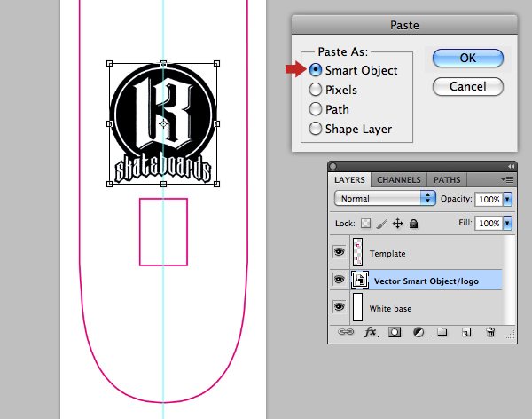Choose Pixels in Paste As
This screenshot has width=532, height=419.
pyautogui.click(x=316, y=90)
